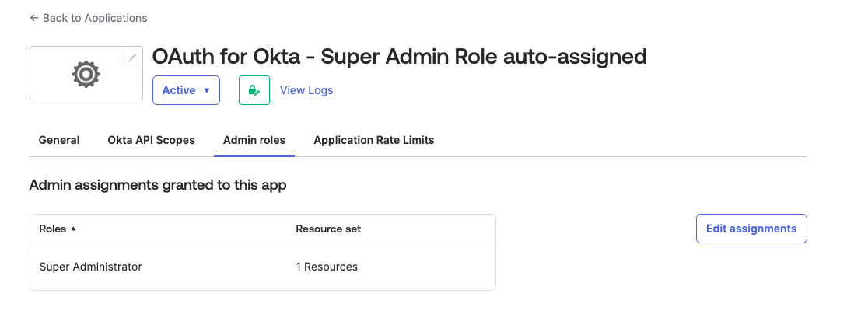Sort by the Roles column header

pos(57,229)
